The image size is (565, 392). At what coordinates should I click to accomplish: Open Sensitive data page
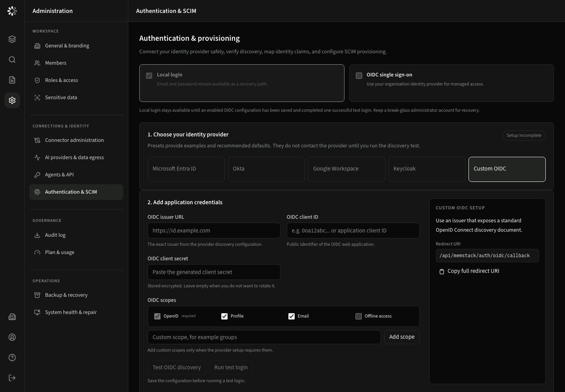[76, 98]
